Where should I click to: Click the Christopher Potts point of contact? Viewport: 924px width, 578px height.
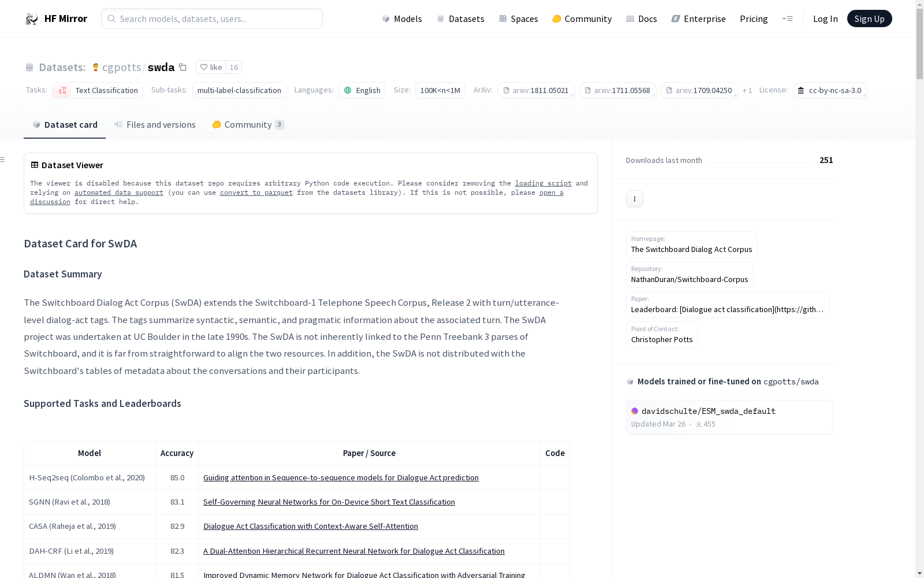(x=662, y=339)
